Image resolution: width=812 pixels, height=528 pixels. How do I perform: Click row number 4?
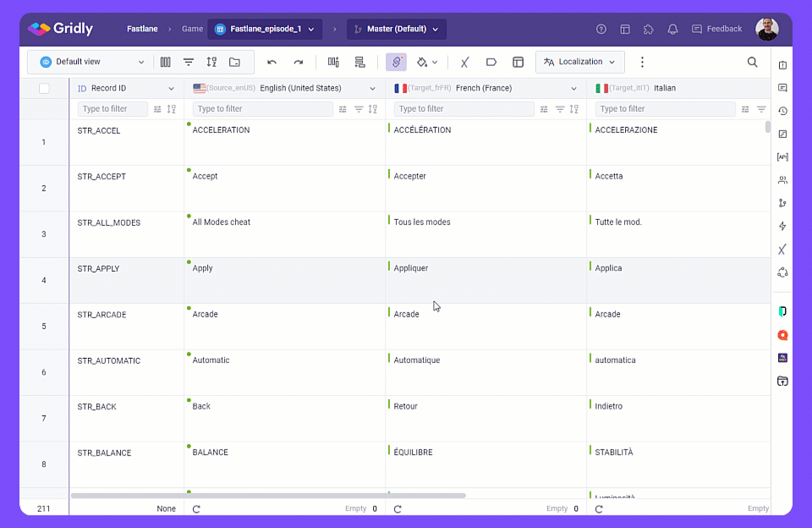pyautogui.click(x=44, y=280)
